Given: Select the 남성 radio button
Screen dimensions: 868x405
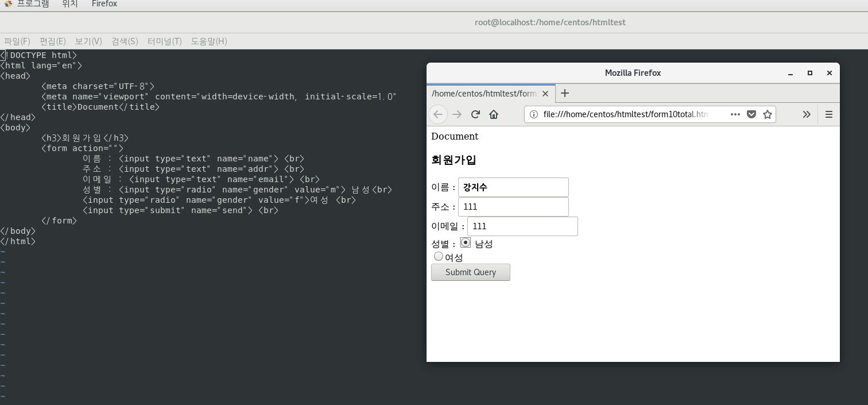Looking at the screenshot, I should pos(466,242).
